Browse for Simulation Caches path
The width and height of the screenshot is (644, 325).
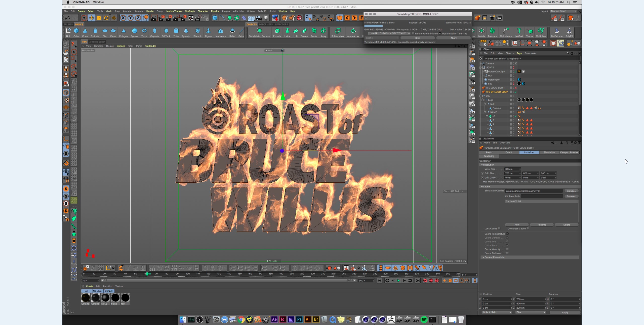tap(571, 191)
